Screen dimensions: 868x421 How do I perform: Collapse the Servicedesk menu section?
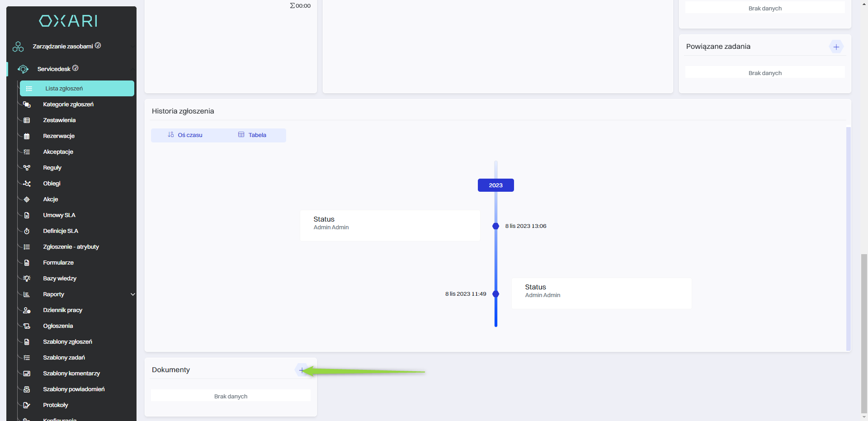pyautogui.click(x=132, y=69)
